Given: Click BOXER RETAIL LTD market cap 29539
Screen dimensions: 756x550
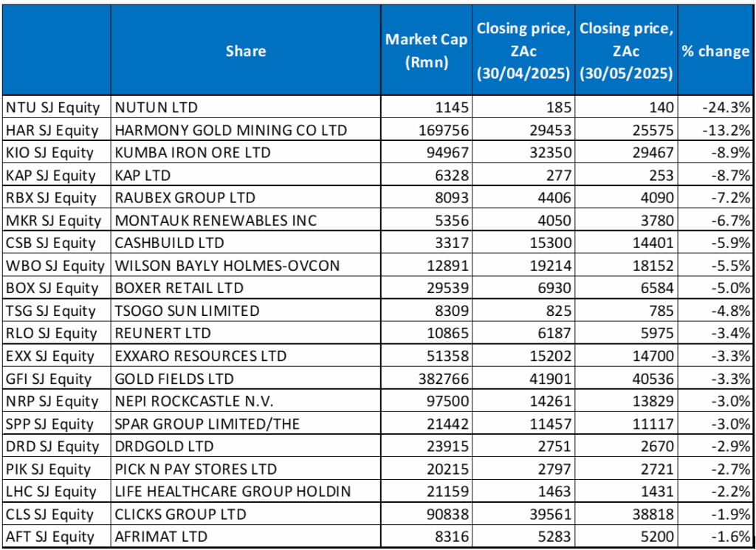Looking at the screenshot, I should (426, 288).
